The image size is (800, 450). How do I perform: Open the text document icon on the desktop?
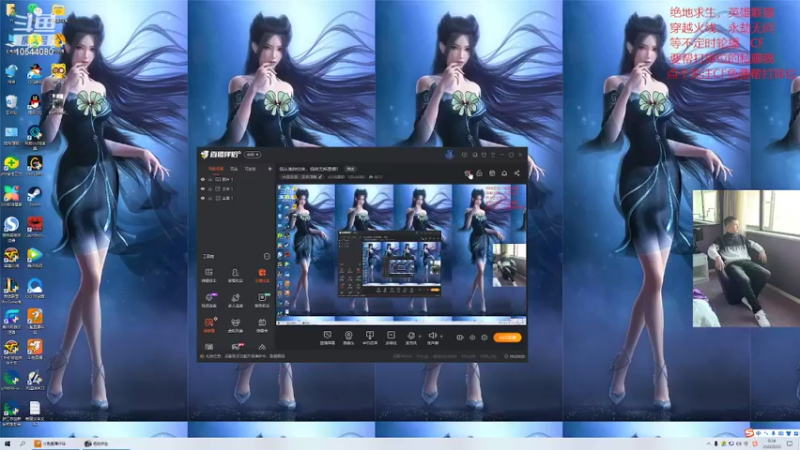pos(35,412)
